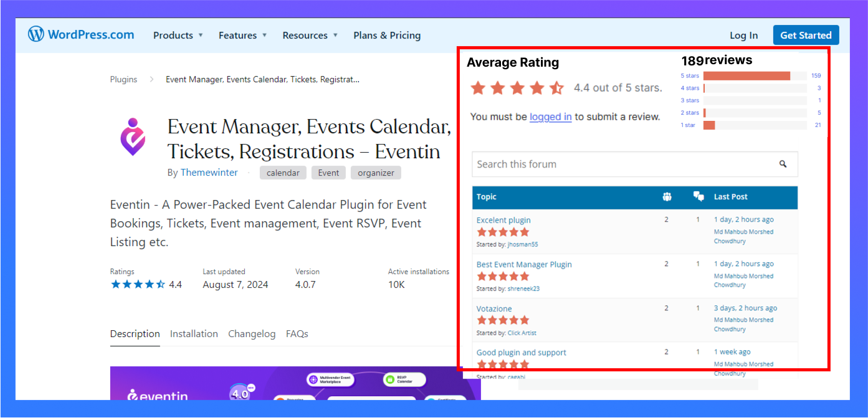868x418 pixels.
Task: Open the Plugins breadcrumb link
Action: coord(123,79)
